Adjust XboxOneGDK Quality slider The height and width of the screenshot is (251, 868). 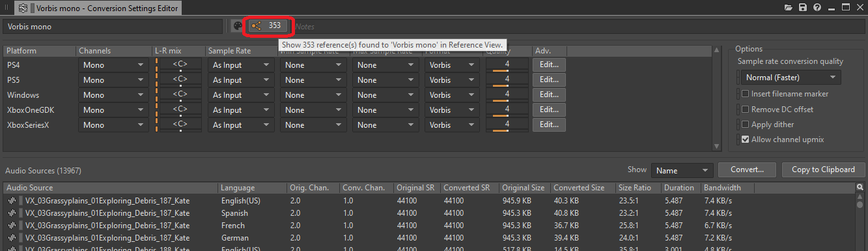click(507, 110)
